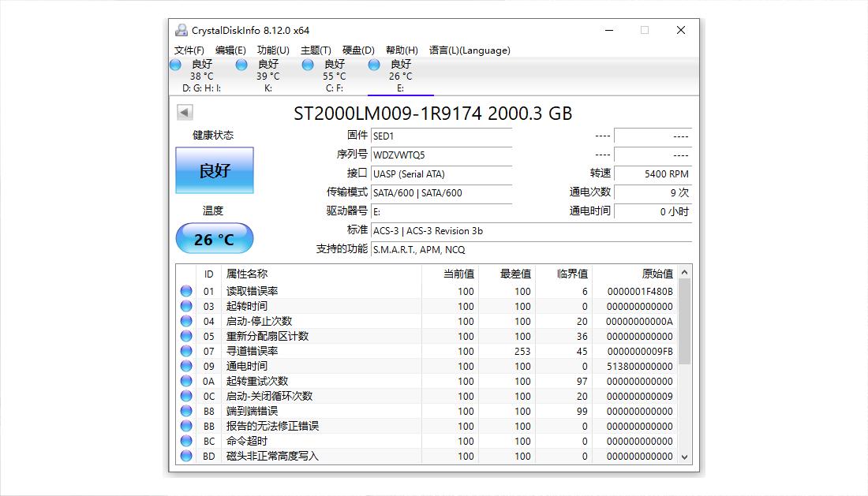Click the scrollbar down arrow in SMART list
Image resolution: width=868 pixels, height=496 pixels.
[684, 456]
